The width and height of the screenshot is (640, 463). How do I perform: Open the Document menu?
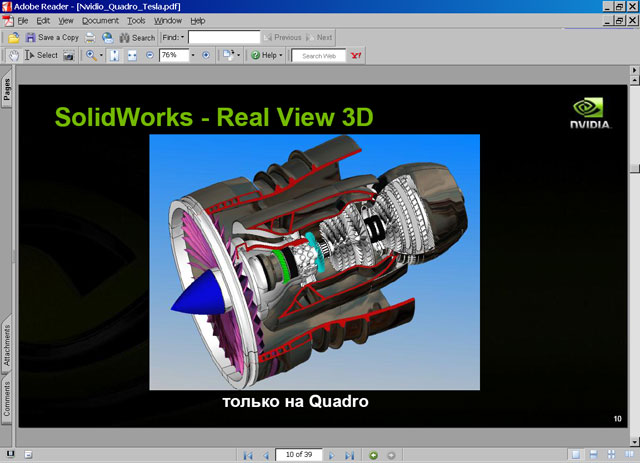coord(100,21)
